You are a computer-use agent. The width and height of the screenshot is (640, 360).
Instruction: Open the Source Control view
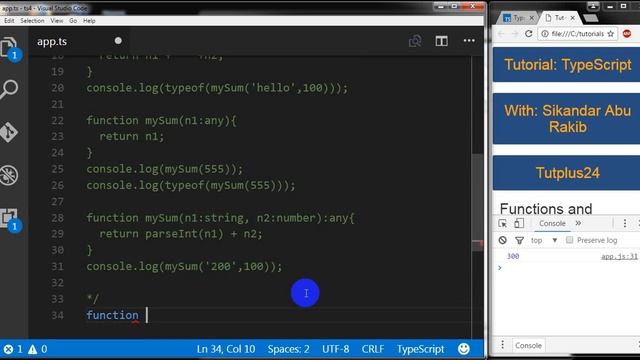coord(9,132)
